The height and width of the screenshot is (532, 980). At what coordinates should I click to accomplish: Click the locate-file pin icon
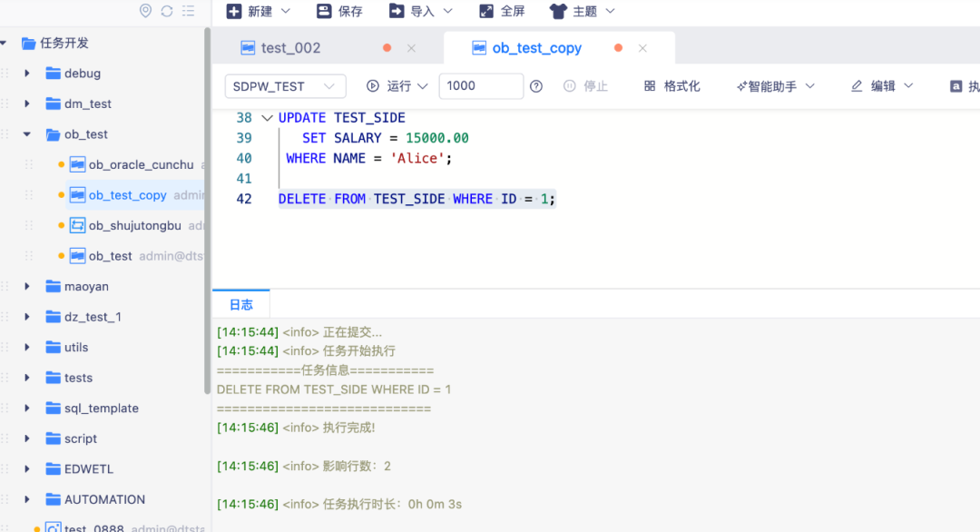point(145,11)
